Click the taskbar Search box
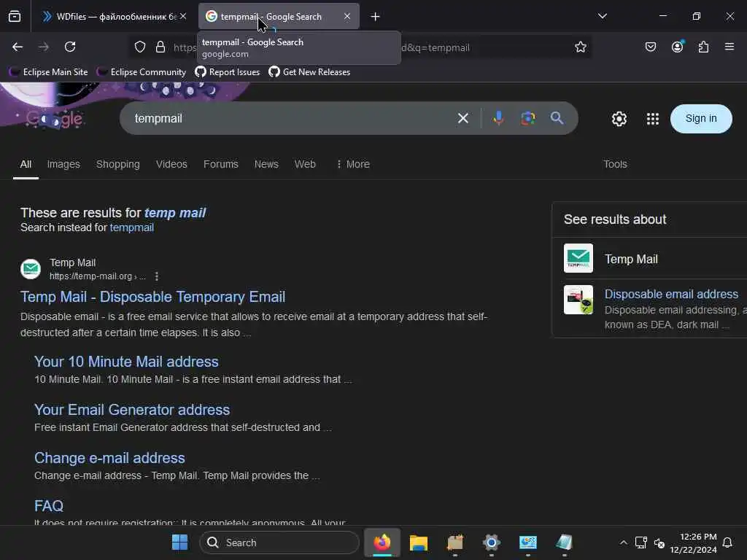The height and width of the screenshot is (560, 747). pos(279,542)
